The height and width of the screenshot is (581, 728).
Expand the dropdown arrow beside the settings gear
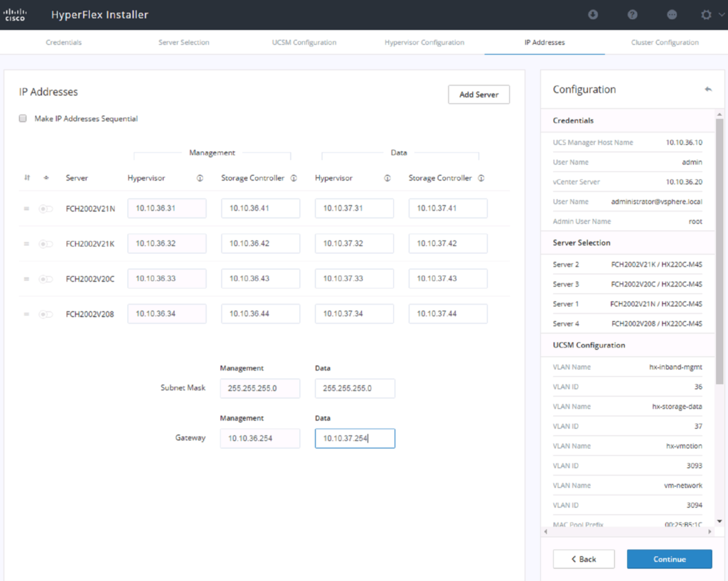[722, 15]
